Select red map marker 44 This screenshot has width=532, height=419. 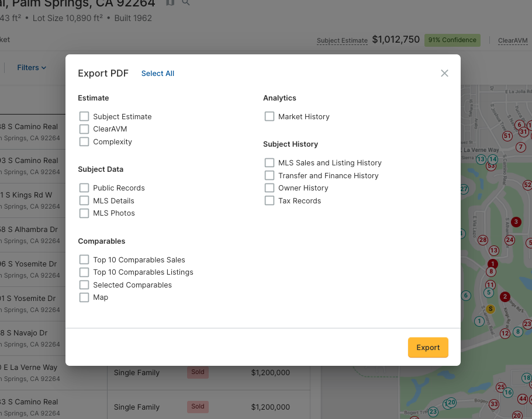pos(523,399)
